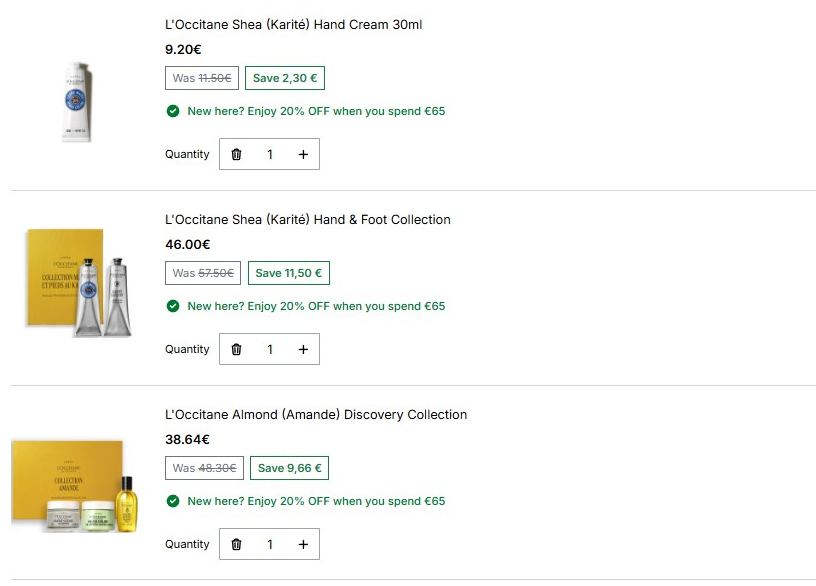Click the Almond Discovery Collection product image
The width and height of the screenshot is (816, 586).
(75, 487)
